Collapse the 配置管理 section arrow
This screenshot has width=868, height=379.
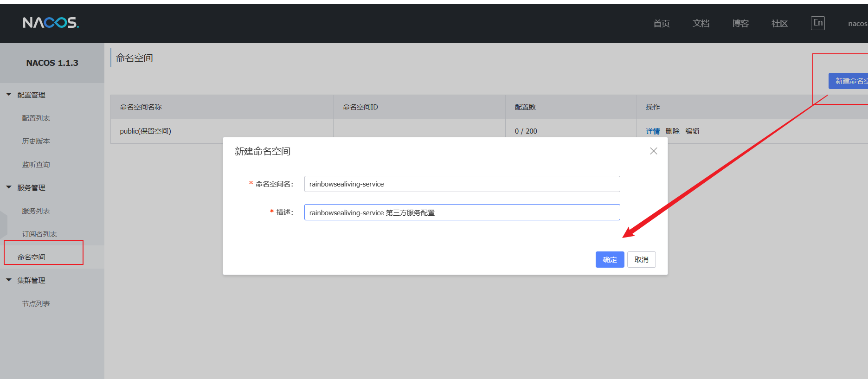[9, 94]
